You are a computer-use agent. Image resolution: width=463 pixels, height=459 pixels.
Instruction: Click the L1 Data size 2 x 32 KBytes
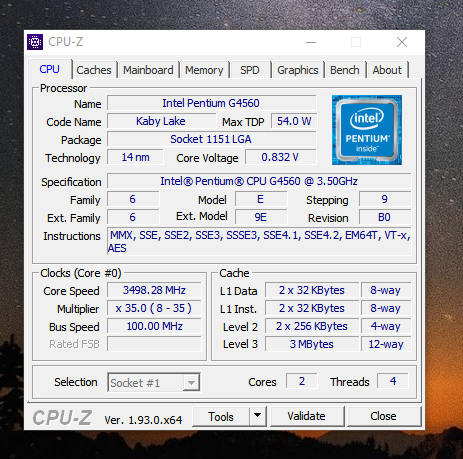point(312,290)
